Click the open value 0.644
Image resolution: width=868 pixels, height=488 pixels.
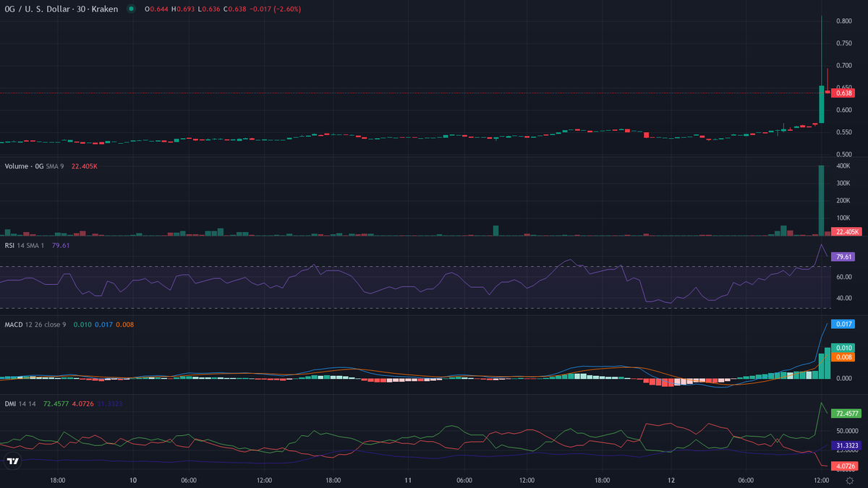158,9
